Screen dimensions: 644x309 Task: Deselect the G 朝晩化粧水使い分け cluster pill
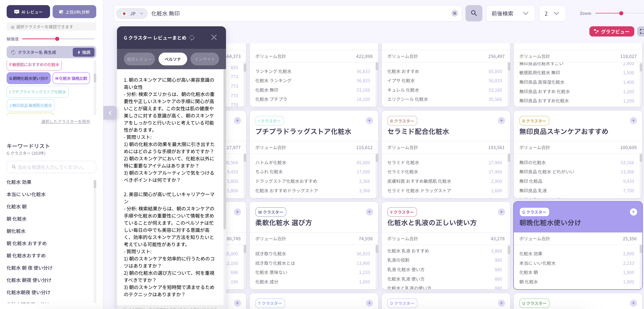click(28, 78)
